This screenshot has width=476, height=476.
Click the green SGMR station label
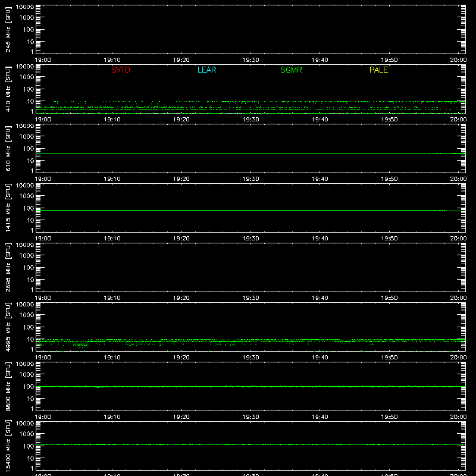291,70
